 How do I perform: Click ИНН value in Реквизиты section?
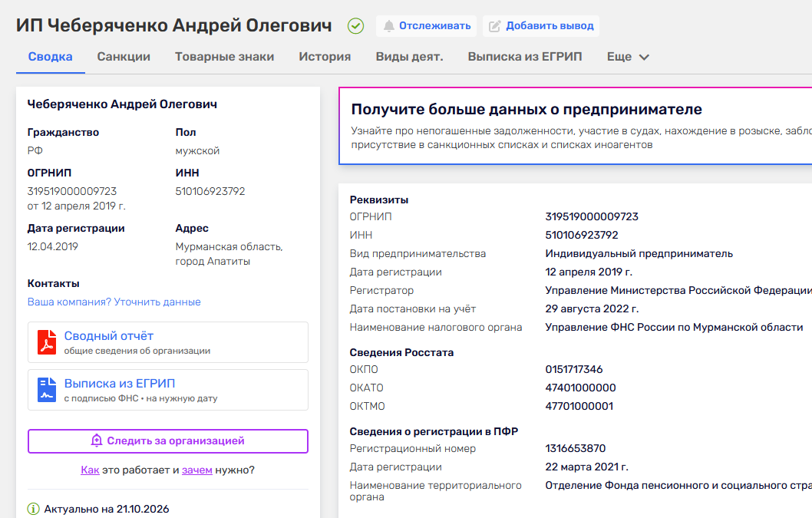(582, 235)
